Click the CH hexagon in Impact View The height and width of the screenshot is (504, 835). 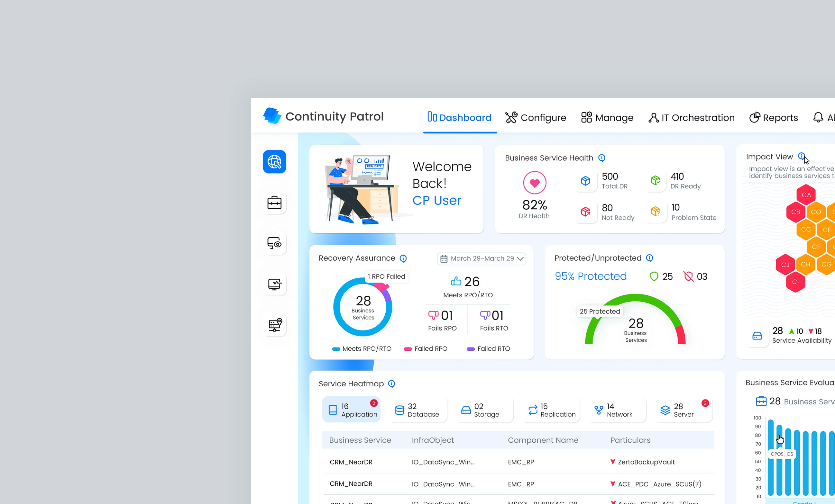(805, 264)
